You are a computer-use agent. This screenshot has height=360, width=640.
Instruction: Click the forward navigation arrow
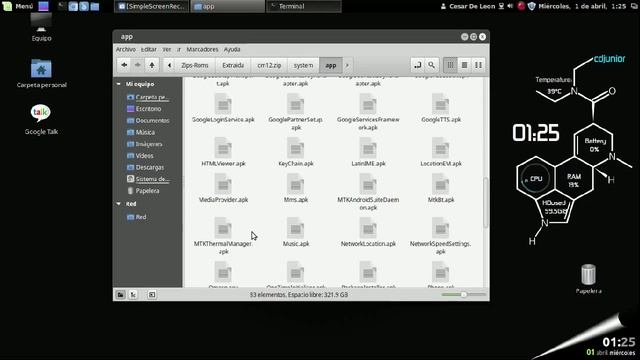pos(138,65)
